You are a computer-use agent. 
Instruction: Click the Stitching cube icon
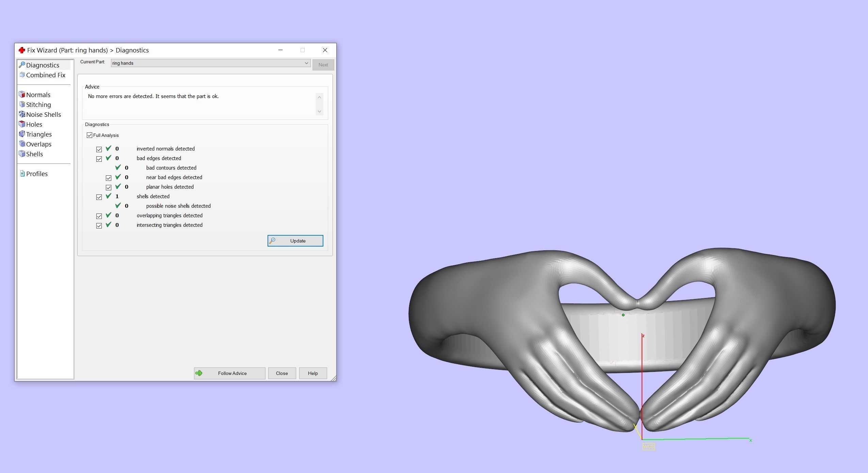[x=22, y=104]
